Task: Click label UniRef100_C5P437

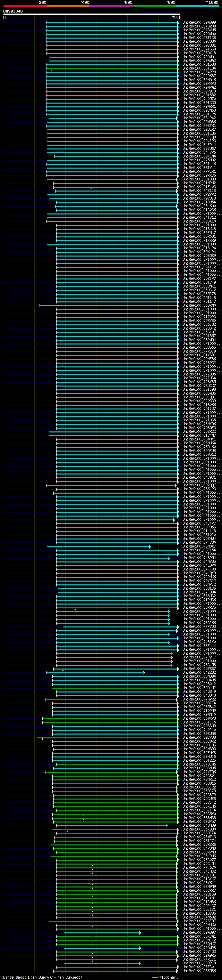Action: click(199, 906)
